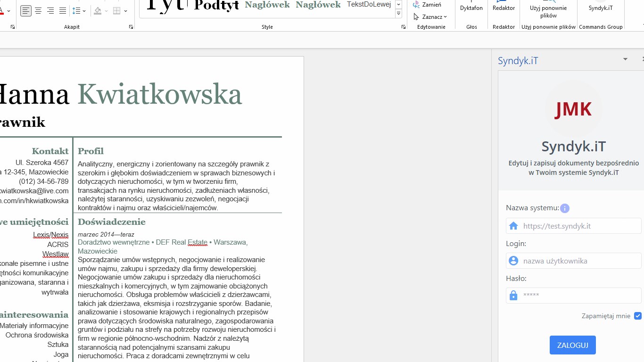
Task: Apply the TekstDoLewej style
Action: coord(369,4)
